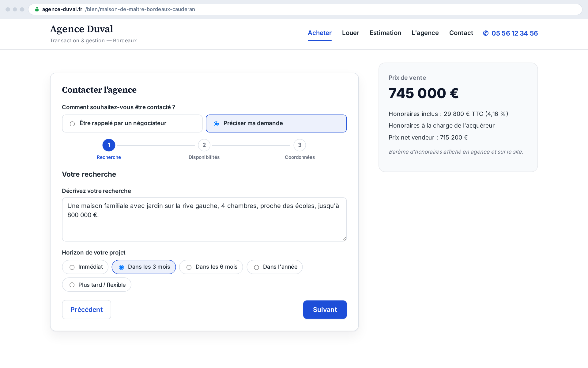Viewport: 588px width, 368px height.
Task: Select 'Être rappelé par un négociateur' option
Action: (x=132, y=124)
